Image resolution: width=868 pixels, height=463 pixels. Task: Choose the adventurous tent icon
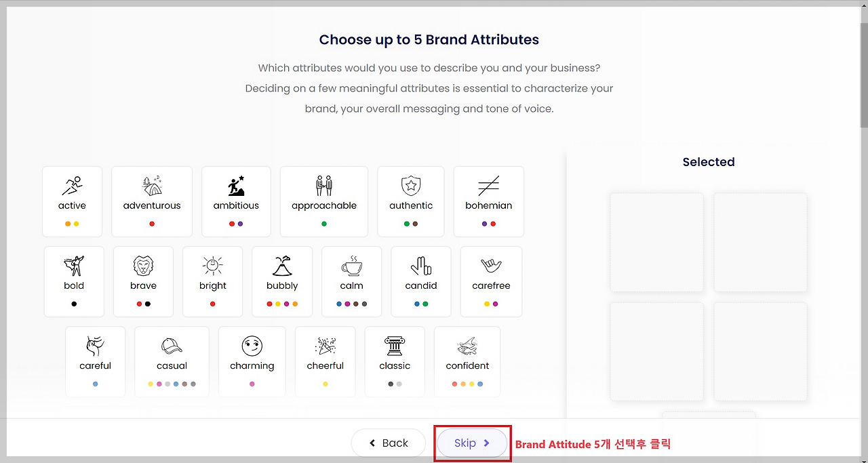tap(152, 185)
